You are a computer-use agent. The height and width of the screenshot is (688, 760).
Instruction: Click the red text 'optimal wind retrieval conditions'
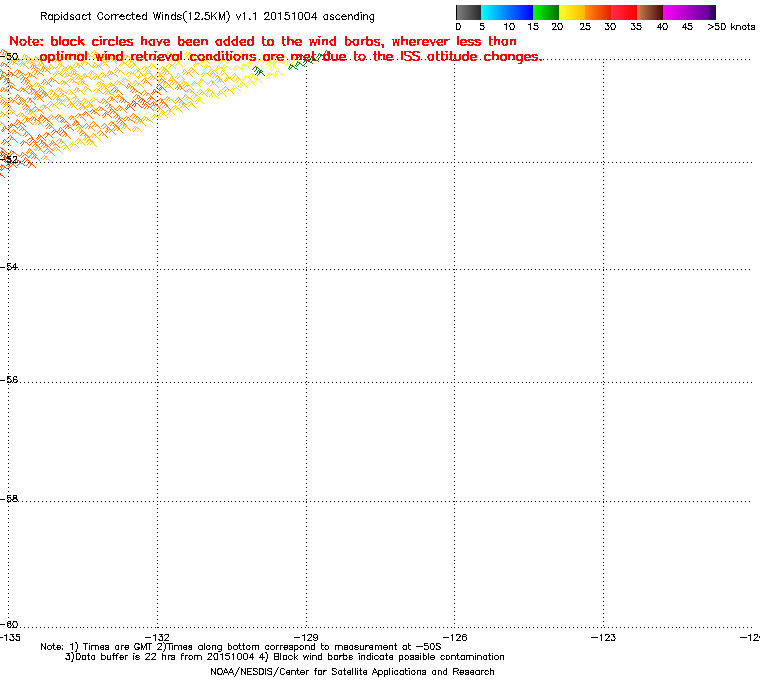148,57
